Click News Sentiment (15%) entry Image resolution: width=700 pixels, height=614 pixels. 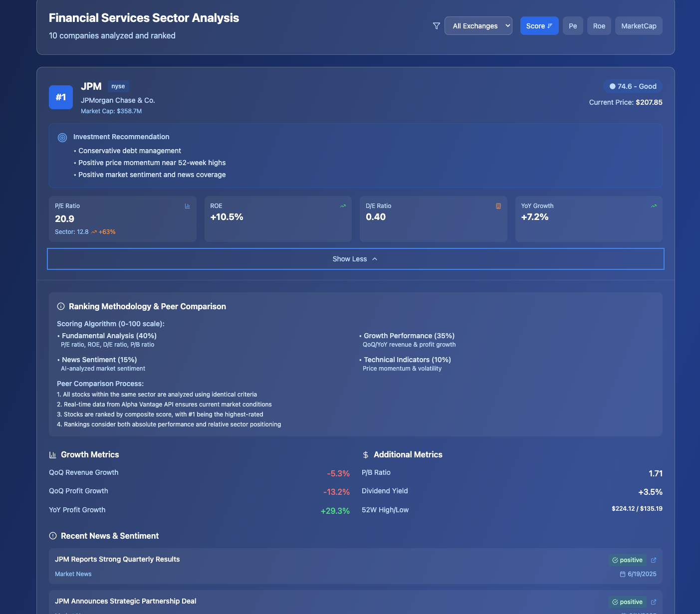point(99,360)
